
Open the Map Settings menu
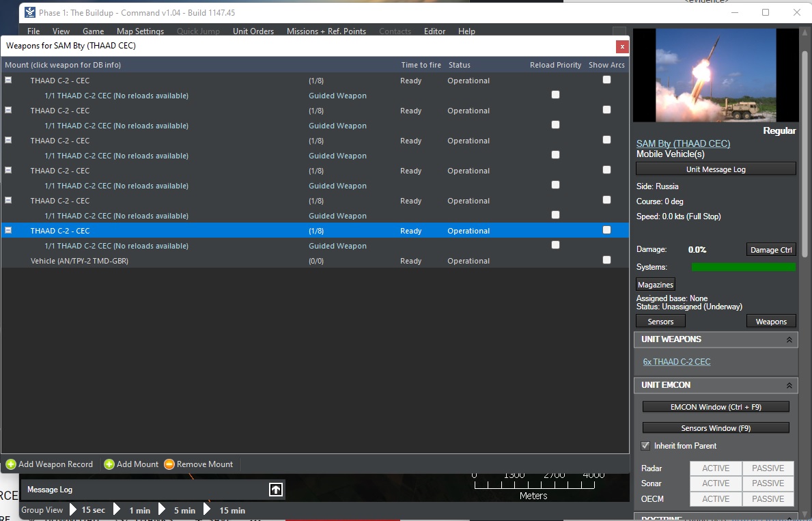point(140,31)
